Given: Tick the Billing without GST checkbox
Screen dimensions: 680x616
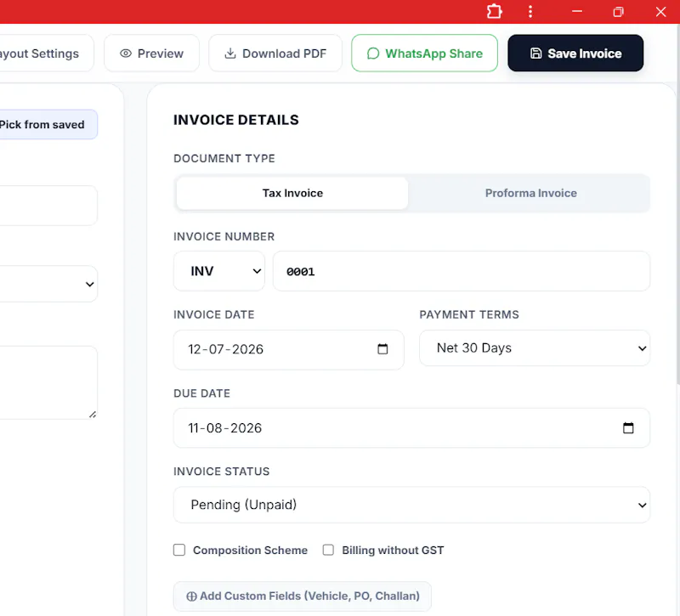Looking at the screenshot, I should click(x=328, y=550).
